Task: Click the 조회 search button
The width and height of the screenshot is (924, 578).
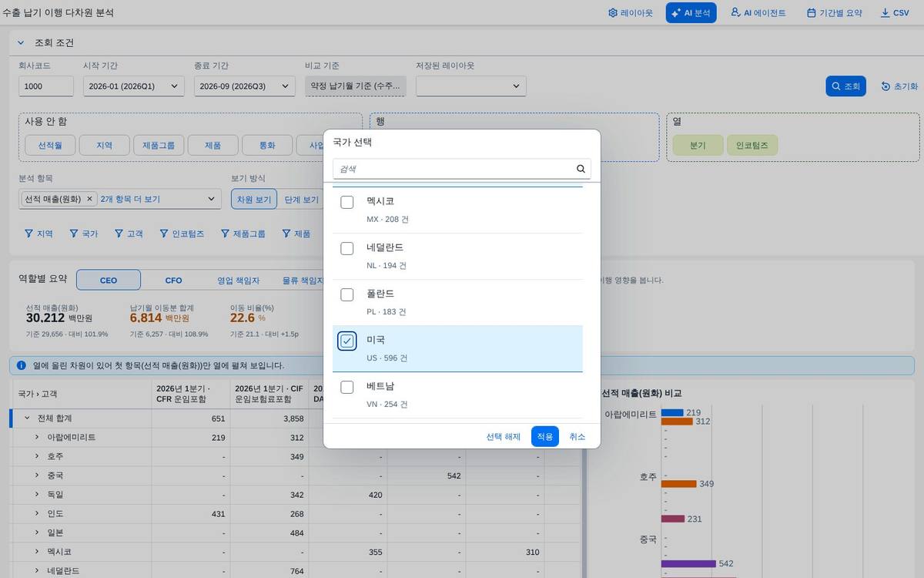Action: click(x=846, y=86)
